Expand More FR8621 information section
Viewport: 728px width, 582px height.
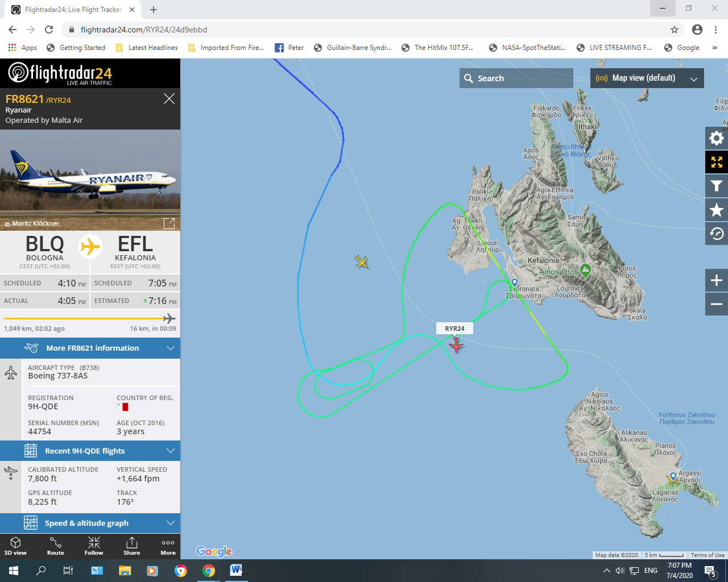point(90,348)
